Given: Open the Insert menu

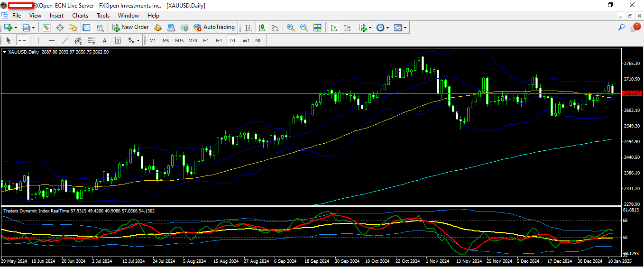Looking at the screenshot, I should pyautogui.click(x=56, y=15).
